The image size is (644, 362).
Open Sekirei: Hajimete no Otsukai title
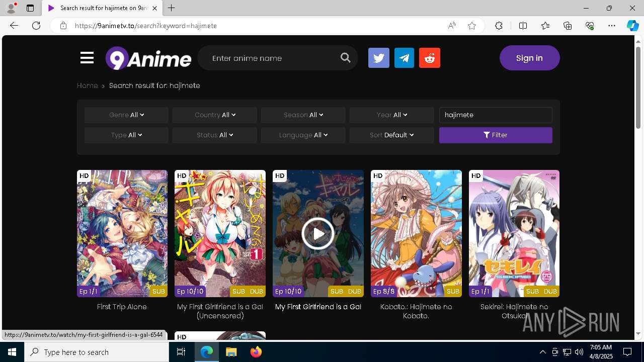(514, 311)
